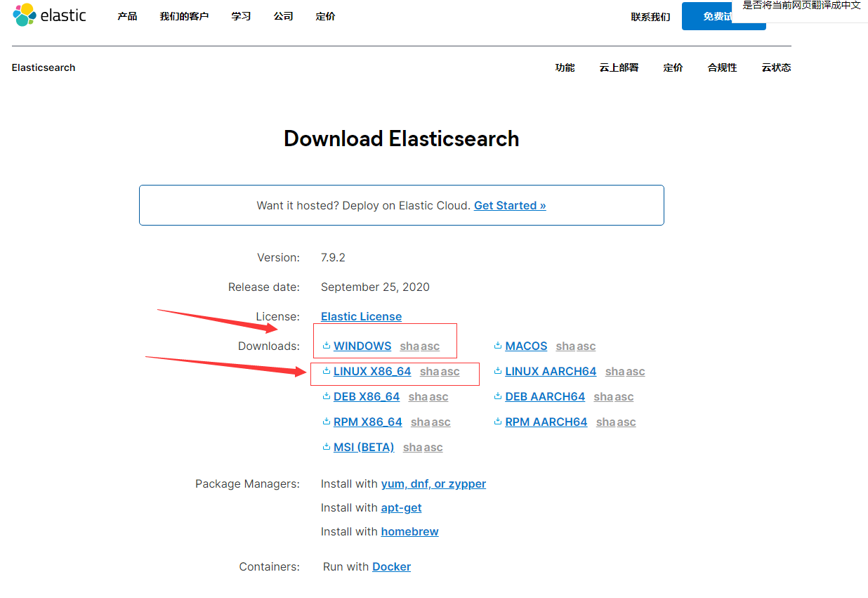This screenshot has width=868, height=598.
Task: Download MSI (BETA) package
Action: [x=364, y=447]
